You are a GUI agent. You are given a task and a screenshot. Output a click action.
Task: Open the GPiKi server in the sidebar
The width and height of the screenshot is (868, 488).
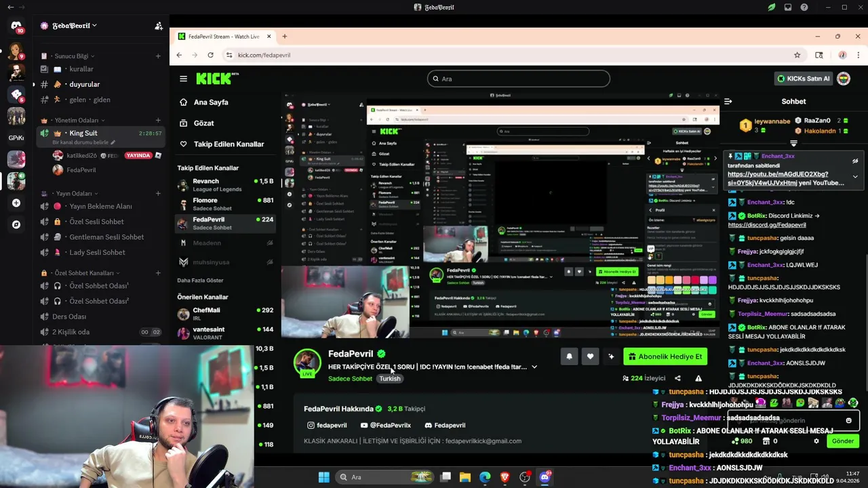[16, 138]
